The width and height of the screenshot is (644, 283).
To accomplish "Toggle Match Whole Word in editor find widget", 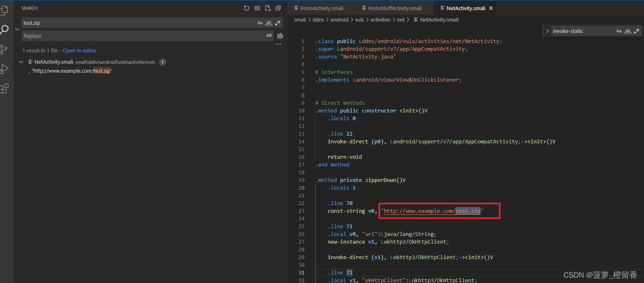I will tap(628, 31).
